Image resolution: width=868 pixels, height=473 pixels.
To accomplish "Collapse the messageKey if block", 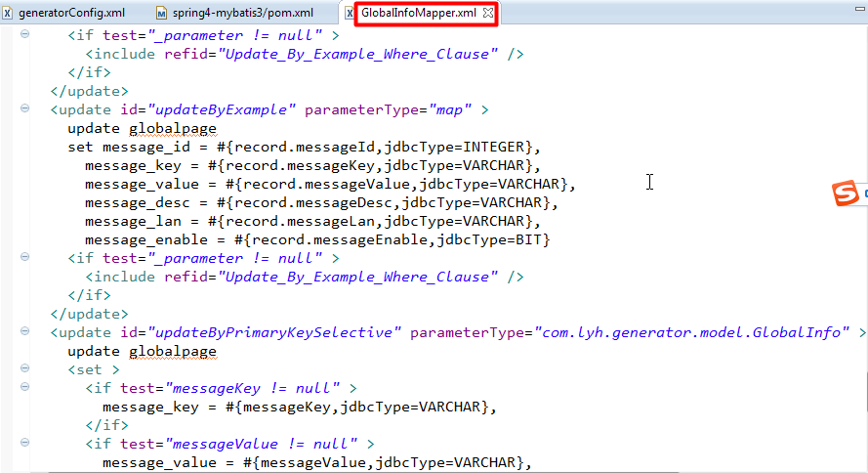I will click(25, 387).
